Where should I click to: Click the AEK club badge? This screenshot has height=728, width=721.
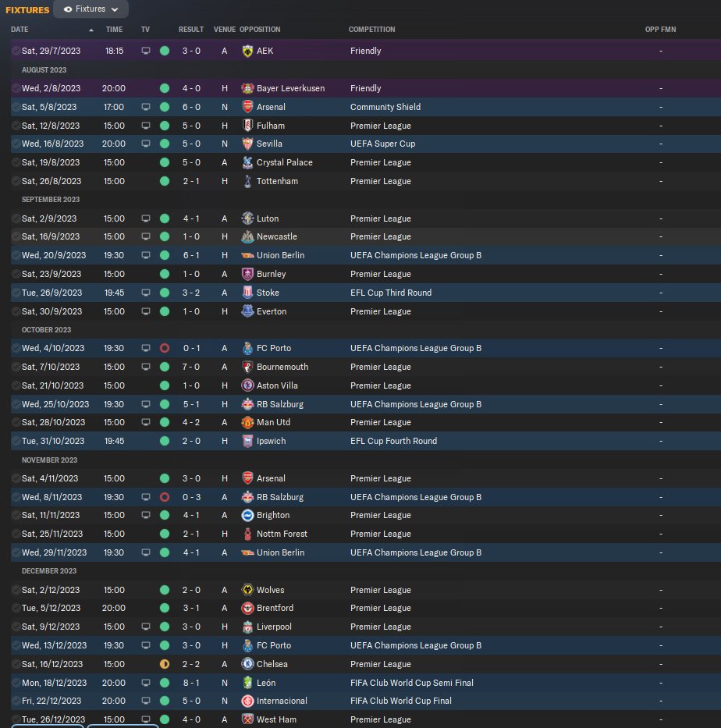tap(247, 51)
